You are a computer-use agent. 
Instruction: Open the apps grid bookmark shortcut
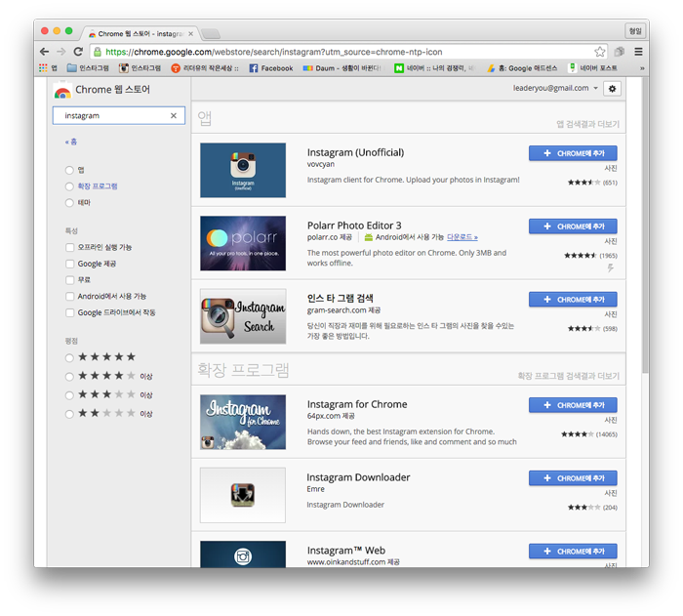[48, 68]
